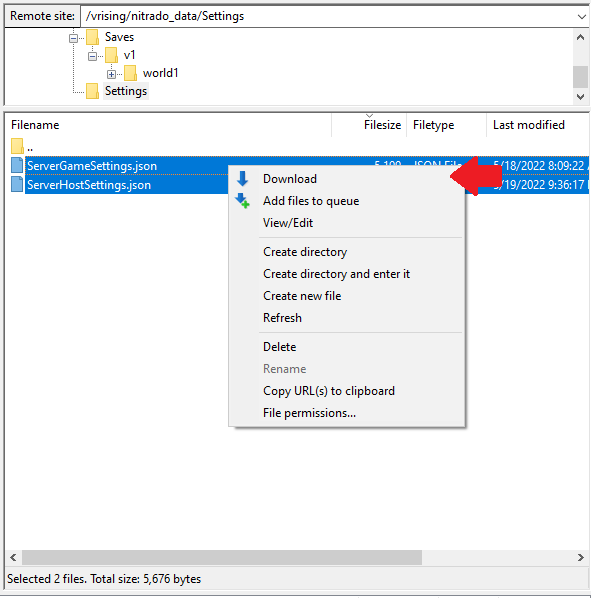Click the Settings folder icon in tree
591x598 pixels.
pyautogui.click(x=92, y=91)
